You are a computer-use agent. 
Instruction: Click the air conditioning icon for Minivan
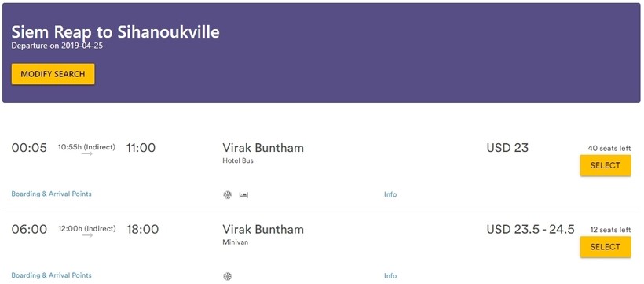pyautogui.click(x=227, y=276)
